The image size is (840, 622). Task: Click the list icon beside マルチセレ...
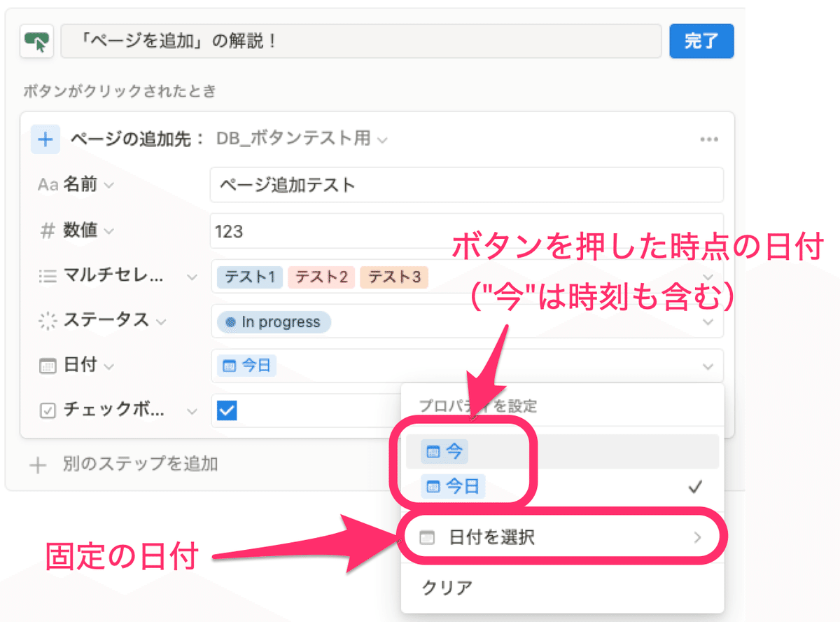(x=47, y=276)
